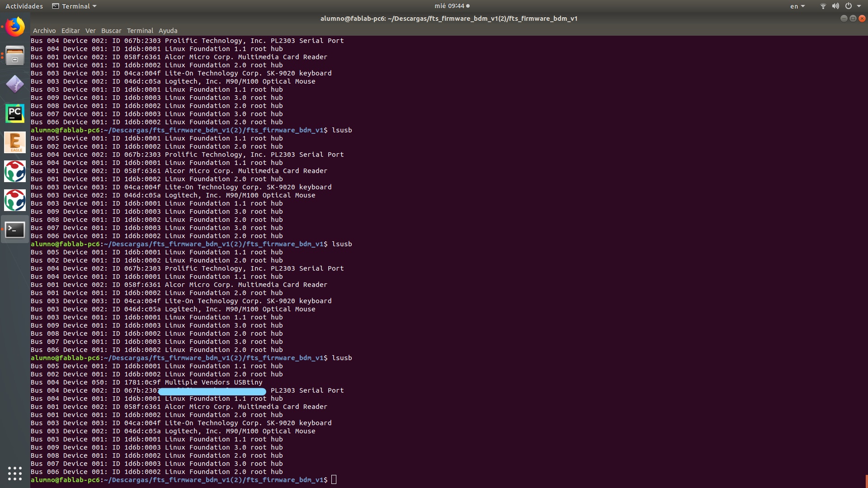
Task: Click the purple diamond dock icon
Action: coord(15,84)
